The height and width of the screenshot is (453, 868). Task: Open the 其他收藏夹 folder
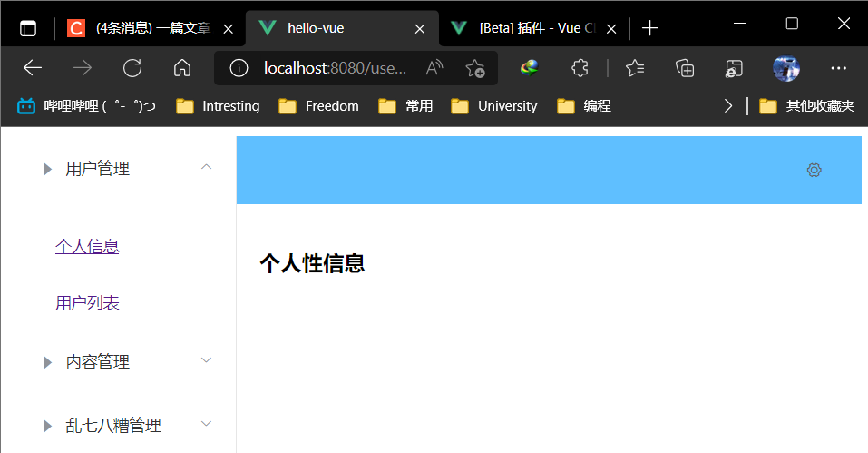point(806,106)
